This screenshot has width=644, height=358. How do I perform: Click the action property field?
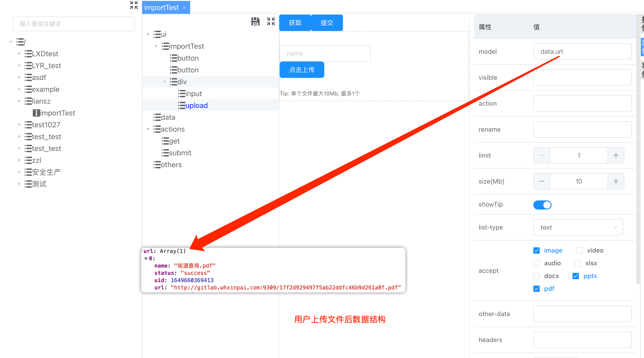pyautogui.click(x=582, y=103)
